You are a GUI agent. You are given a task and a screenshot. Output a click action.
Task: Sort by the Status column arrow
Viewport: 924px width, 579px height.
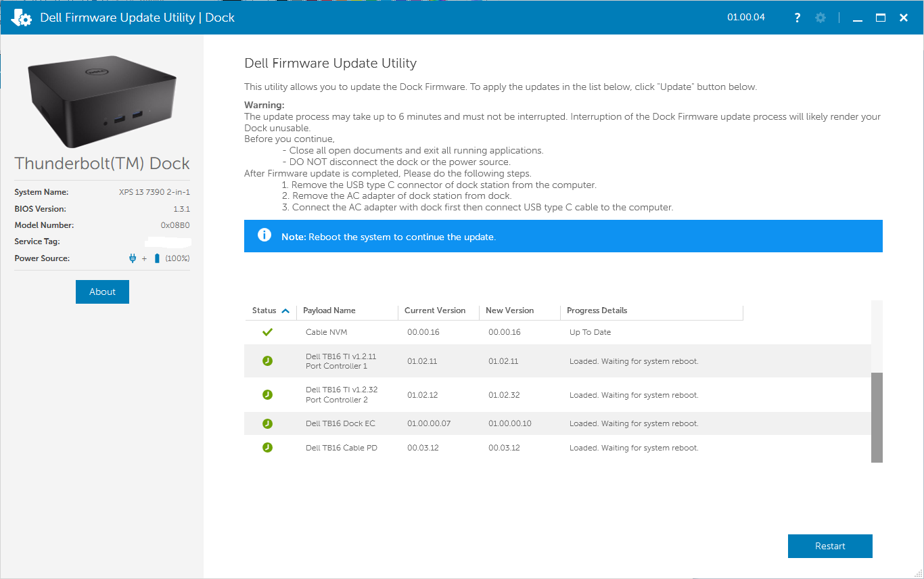click(285, 310)
